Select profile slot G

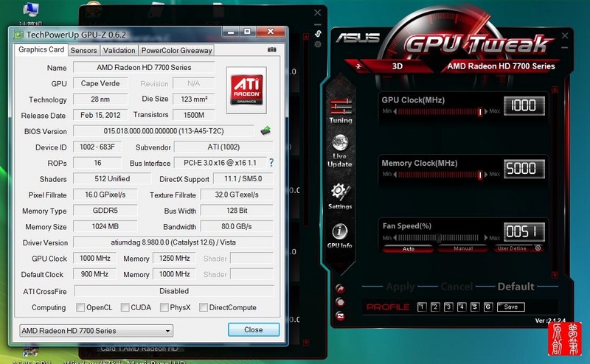[488, 307]
